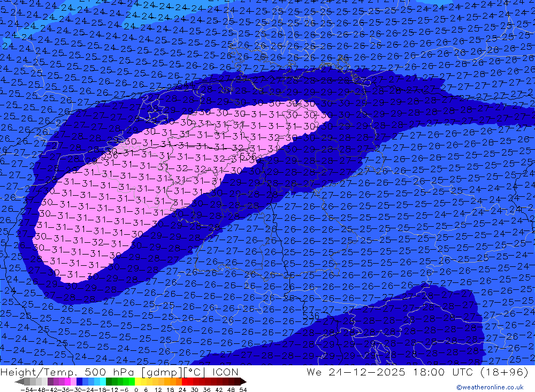This screenshot has height=392, width=535.
Task: Pick the bright yellow swatch above 0 in the legend
Action: pos(138,382)
